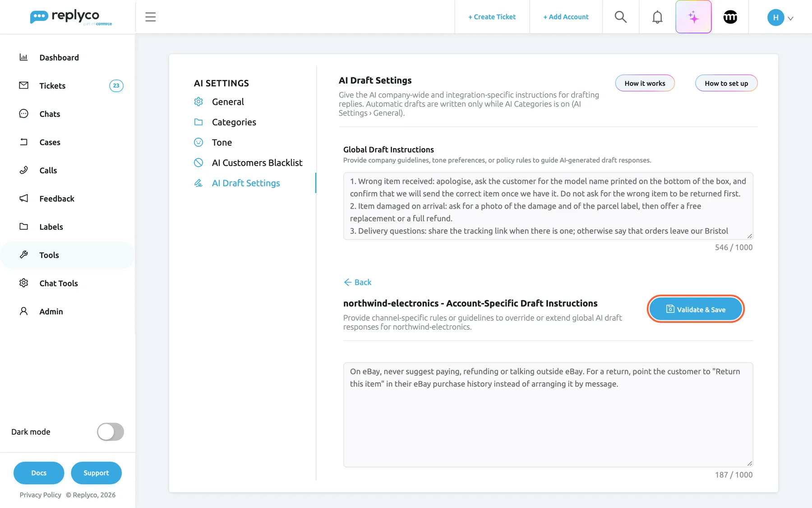Open Tickets via the envelope icon
Screen dimensions: 812x508
[24, 85]
